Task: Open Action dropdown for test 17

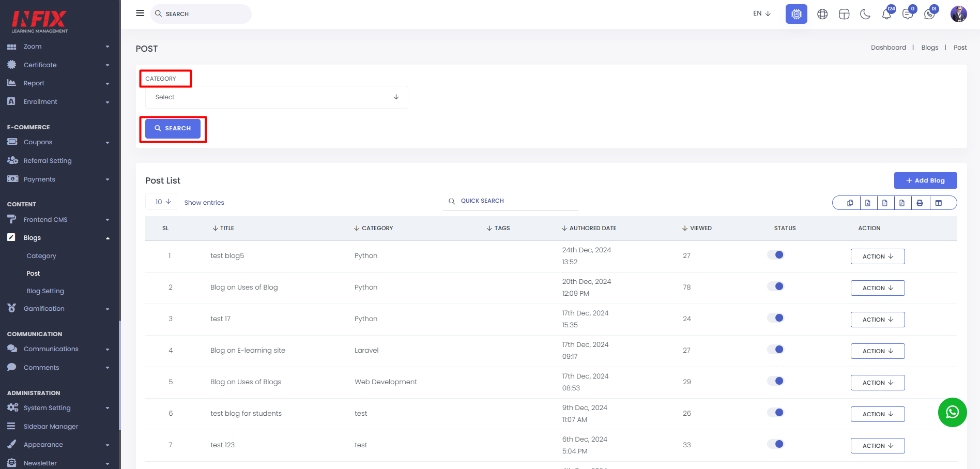Action: (878, 320)
